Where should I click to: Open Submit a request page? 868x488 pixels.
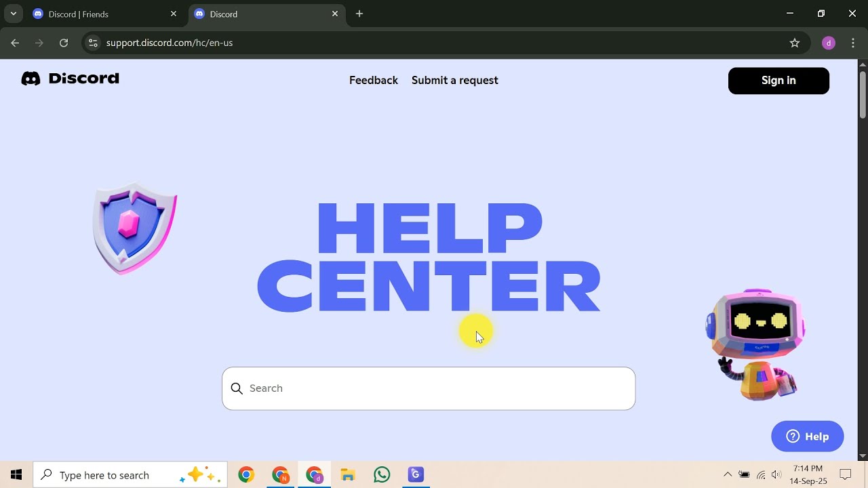tap(455, 80)
